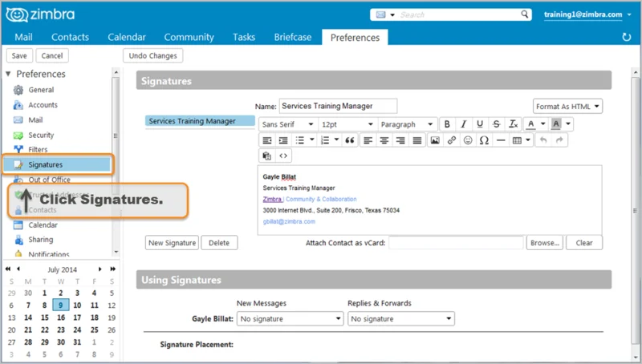Open the text color picker arrow
Screen dimensions: 642x364
[543, 124]
